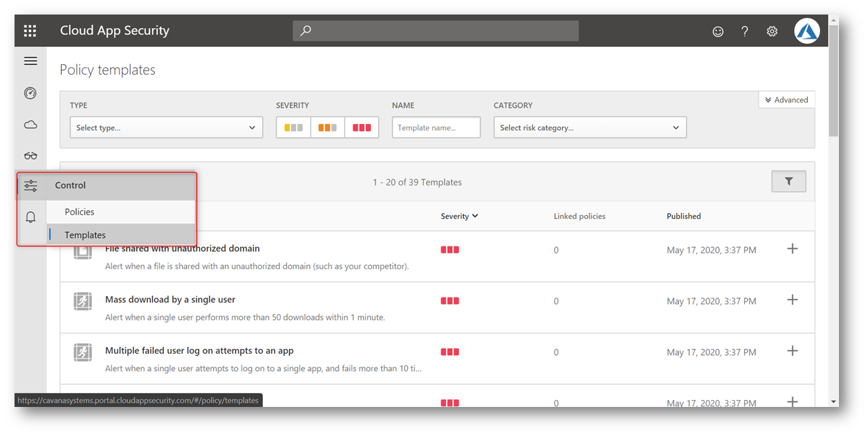Open Mass download by a single user
868x436 pixels.
[170, 300]
